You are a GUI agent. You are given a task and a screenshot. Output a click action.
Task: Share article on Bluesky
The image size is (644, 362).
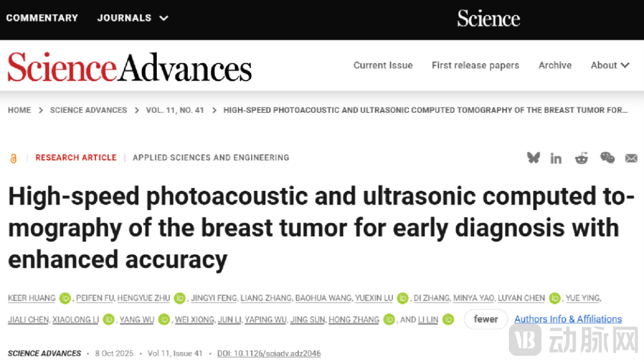533,158
